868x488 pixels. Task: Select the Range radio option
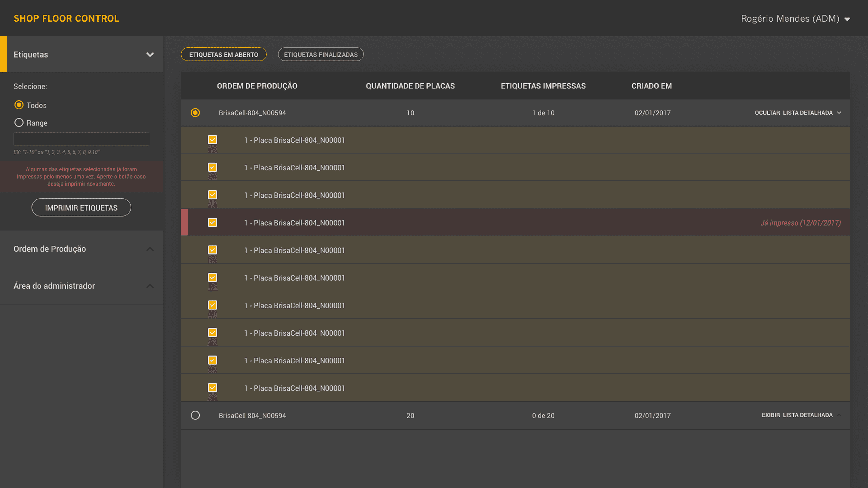(19, 123)
